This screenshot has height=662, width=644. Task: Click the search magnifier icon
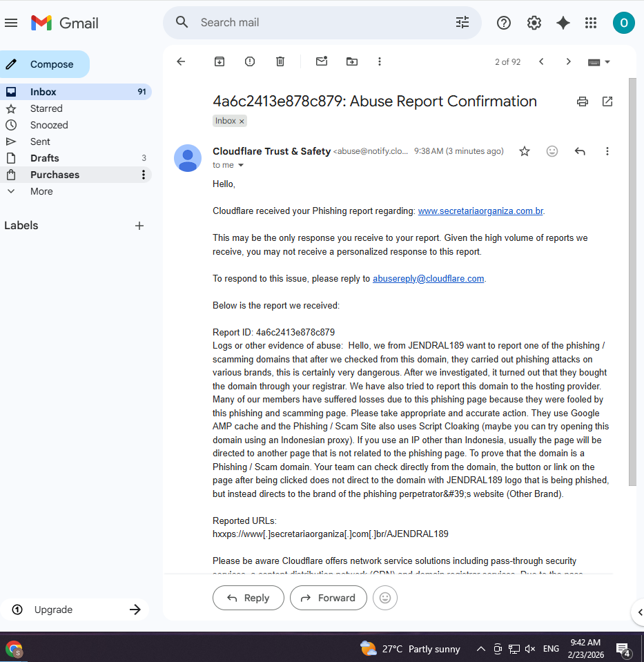coord(182,22)
